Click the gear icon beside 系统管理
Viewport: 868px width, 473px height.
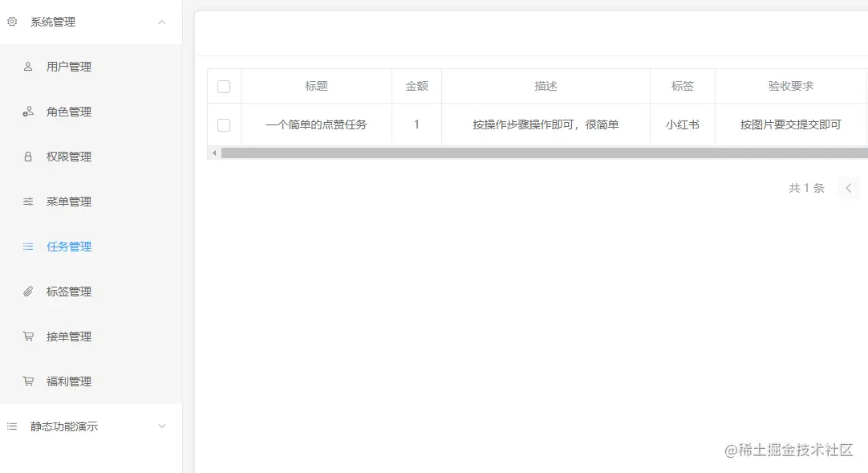pos(12,22)
